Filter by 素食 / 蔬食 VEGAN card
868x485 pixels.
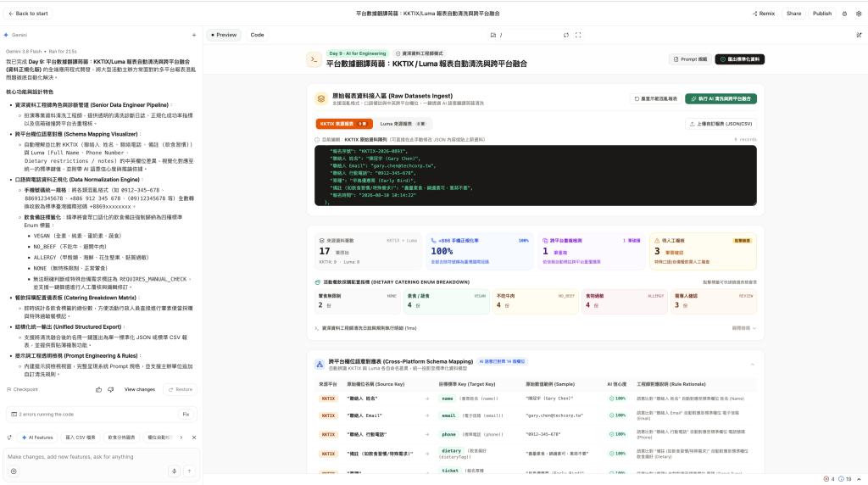(x=447, y=302)
